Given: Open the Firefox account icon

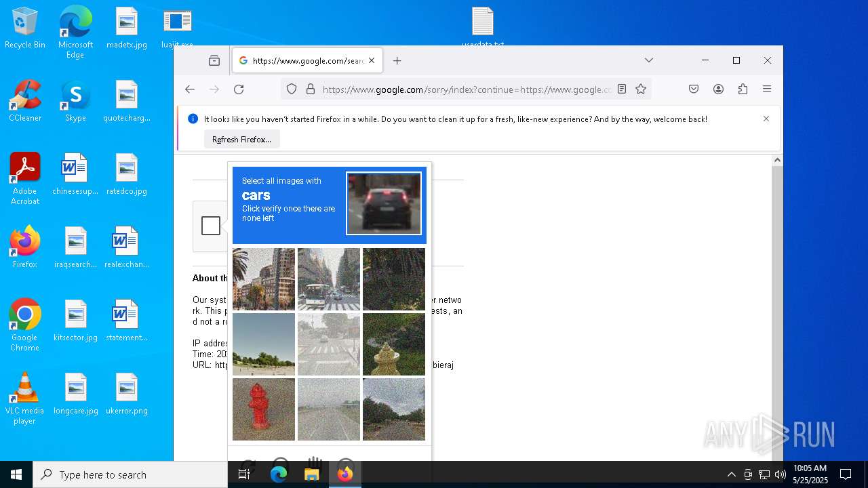Looking at the screenshot, I should (718, 89).
